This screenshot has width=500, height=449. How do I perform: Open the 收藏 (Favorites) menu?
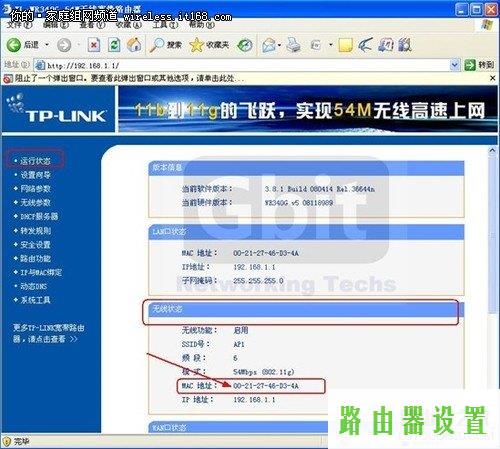tap(129, 25)
